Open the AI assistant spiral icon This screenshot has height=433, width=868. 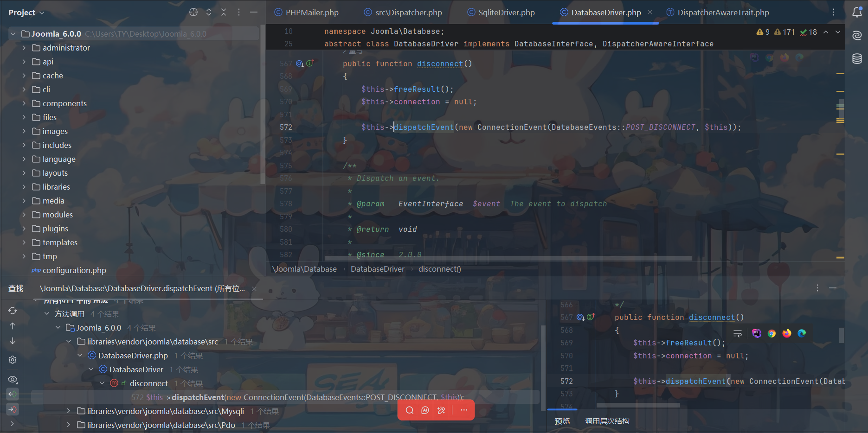click(x=857, y=36)
